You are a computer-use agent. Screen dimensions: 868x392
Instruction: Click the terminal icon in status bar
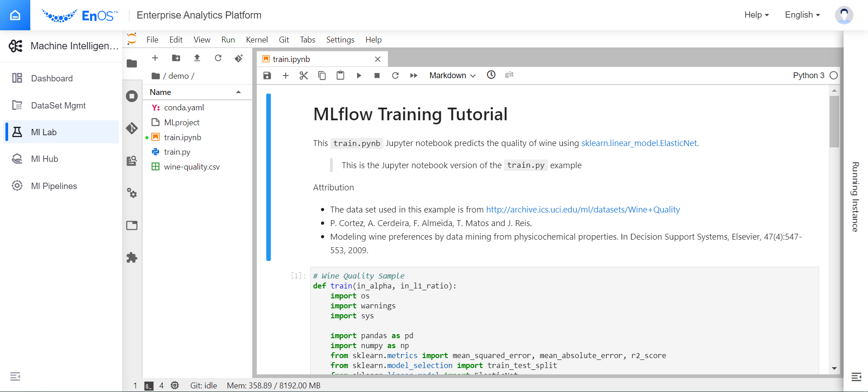tap(149, 386)
